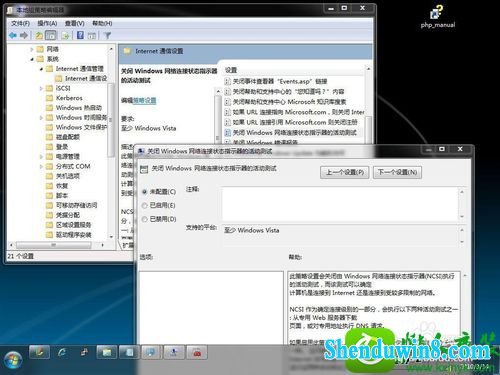This screenshot has height=375, width=500.
Task: Click 上一个设置(P) button
Action: pos(344,172)
